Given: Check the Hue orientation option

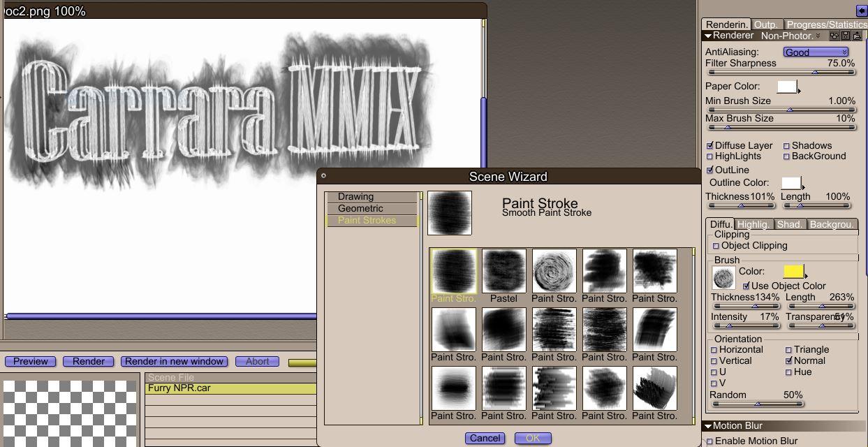Looking at the screenshot, I should (x=788, y=372).
